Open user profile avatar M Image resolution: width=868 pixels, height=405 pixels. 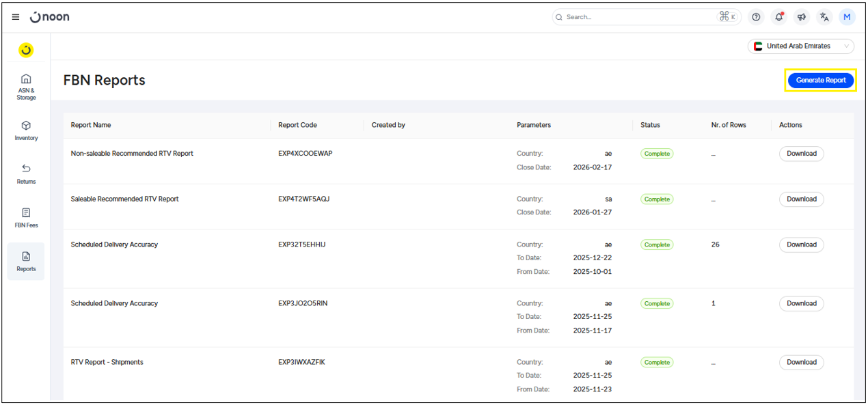[847, 17]
